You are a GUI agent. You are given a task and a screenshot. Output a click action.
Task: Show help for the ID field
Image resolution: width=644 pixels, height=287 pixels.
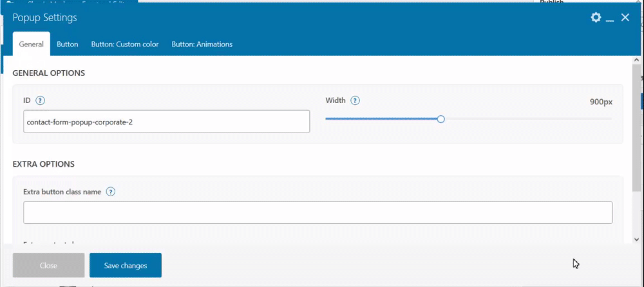[40, 100]
